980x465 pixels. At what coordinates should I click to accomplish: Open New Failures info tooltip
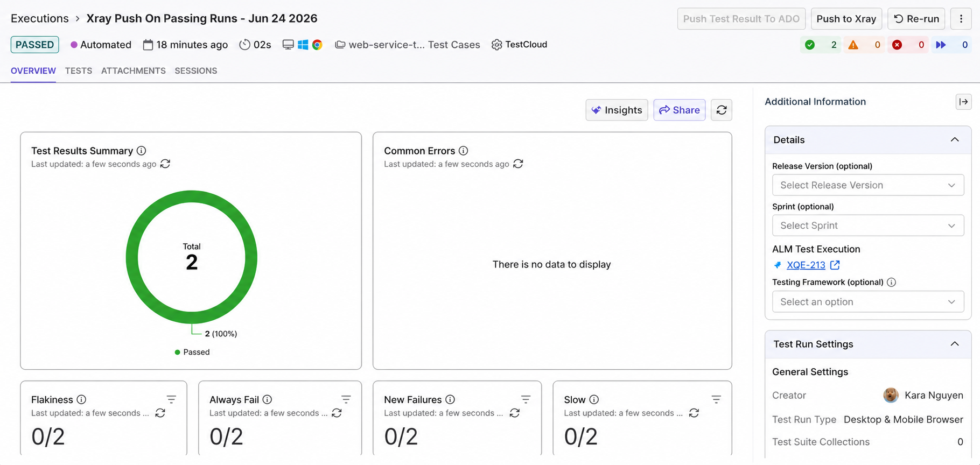point(450,399)
